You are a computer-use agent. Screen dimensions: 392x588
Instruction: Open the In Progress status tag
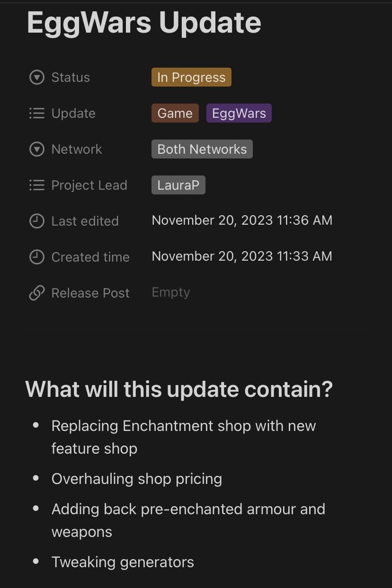(x=191, y=77)
